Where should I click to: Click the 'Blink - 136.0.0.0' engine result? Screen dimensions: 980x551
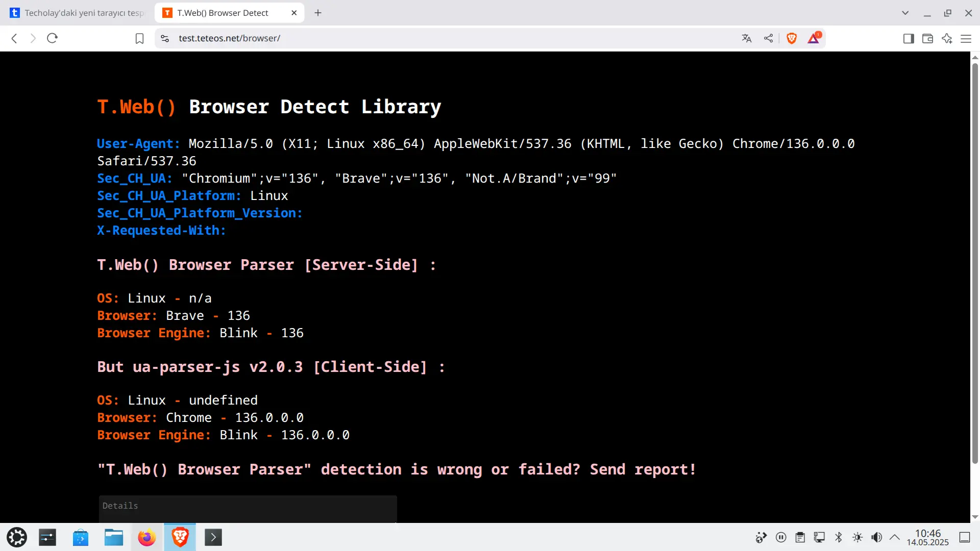(x=284, y=435)
